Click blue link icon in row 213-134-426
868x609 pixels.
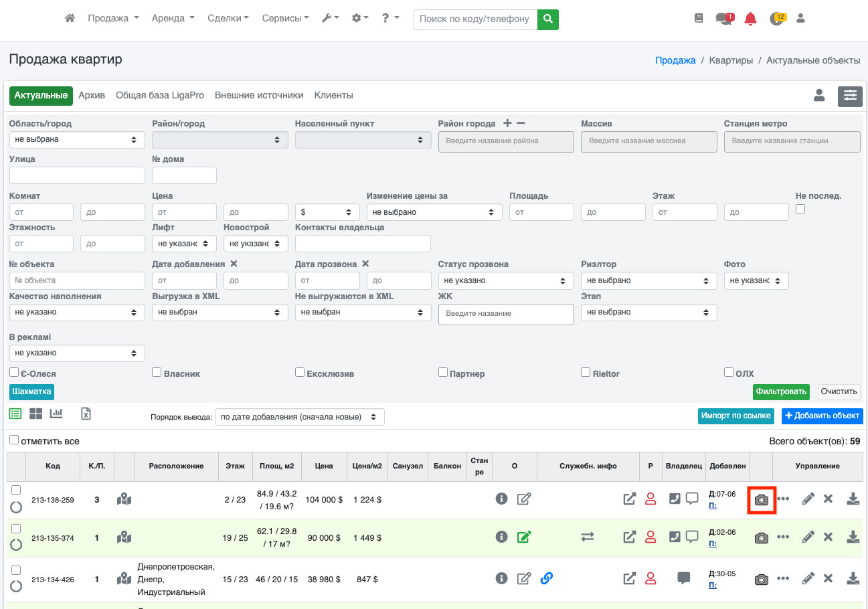coord(546,578)
